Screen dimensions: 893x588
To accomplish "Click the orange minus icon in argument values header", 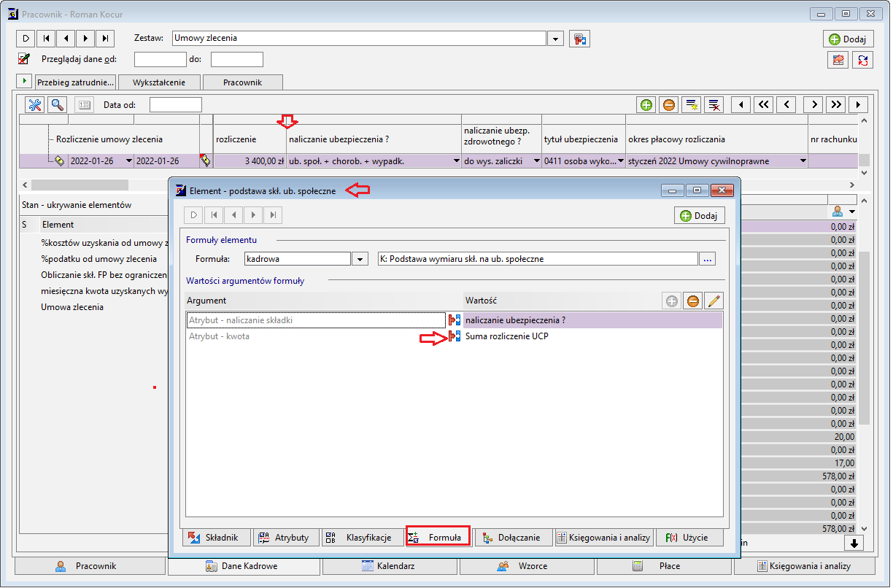I will [692, 301].
